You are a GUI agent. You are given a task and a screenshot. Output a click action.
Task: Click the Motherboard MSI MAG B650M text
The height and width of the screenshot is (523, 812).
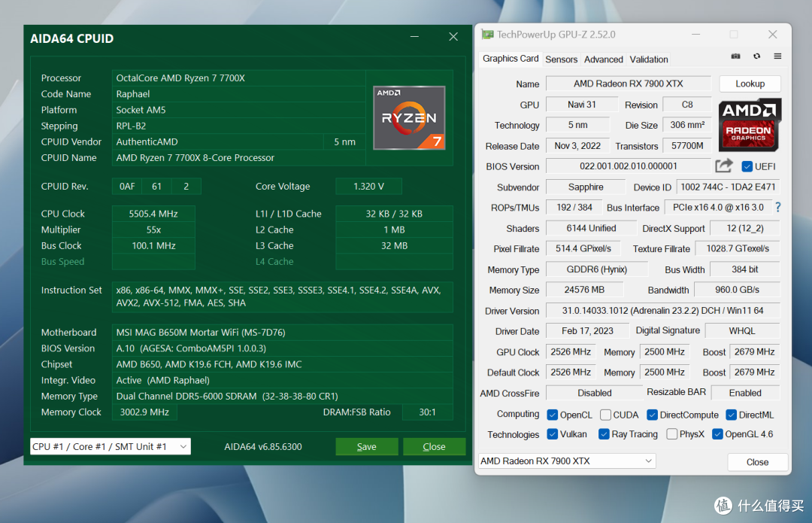pyautogui.click(x=201, y=333)
